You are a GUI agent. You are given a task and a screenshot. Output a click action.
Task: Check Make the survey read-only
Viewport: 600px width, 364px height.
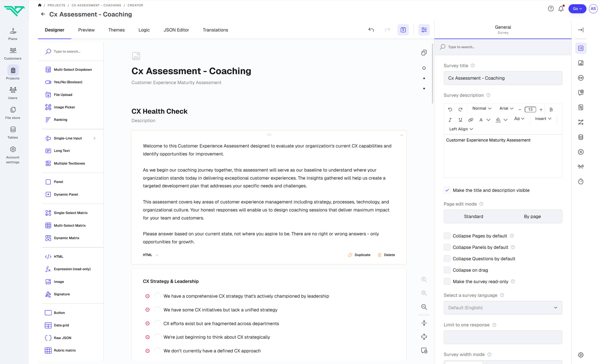(x=447, y=282)
